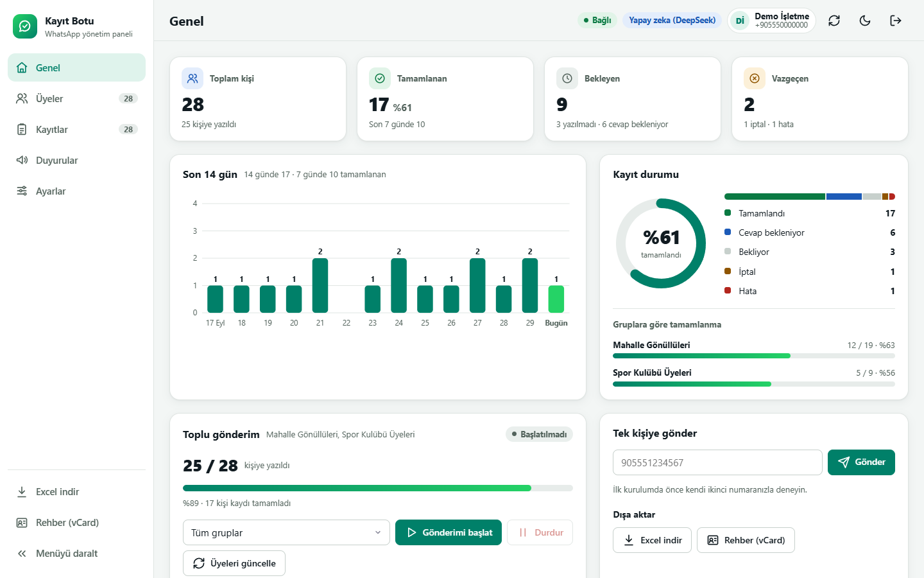Go to Kayıtlar in sidebar
The width and height of the screenshot is (924, 578).
76,129
